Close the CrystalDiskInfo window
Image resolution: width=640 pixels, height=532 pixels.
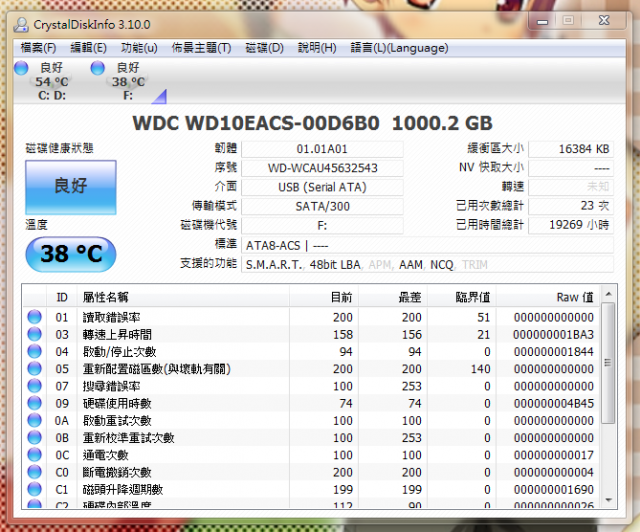(604, 20)
